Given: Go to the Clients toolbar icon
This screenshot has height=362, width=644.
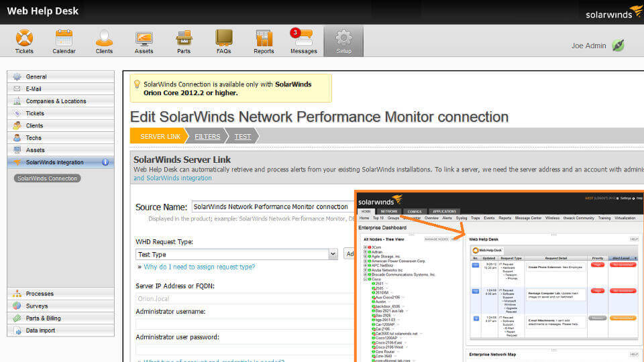Looking at the screenshot, I should [104, 42].
